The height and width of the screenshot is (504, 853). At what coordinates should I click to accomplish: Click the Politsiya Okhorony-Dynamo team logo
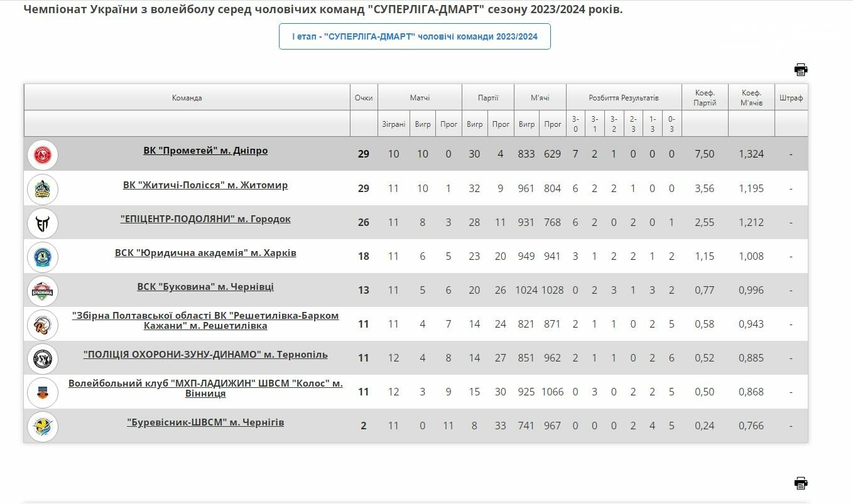[x=43, y=358]
